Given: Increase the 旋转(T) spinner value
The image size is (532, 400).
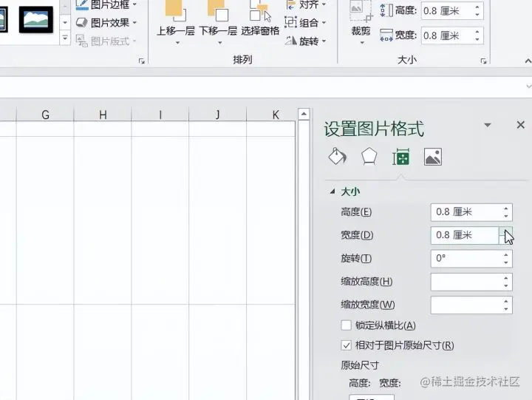Looking at the screenshot, I should tap(506, 254).
